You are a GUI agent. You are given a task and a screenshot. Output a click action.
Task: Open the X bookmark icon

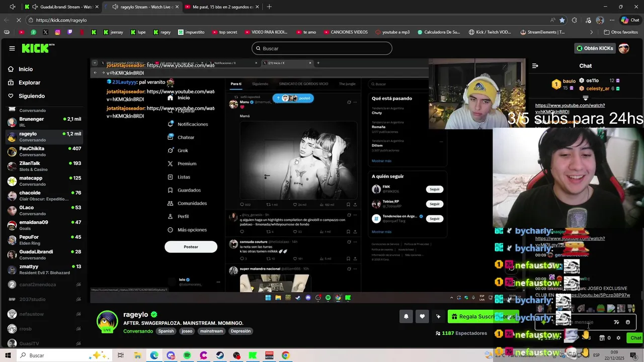pos(45,32)
